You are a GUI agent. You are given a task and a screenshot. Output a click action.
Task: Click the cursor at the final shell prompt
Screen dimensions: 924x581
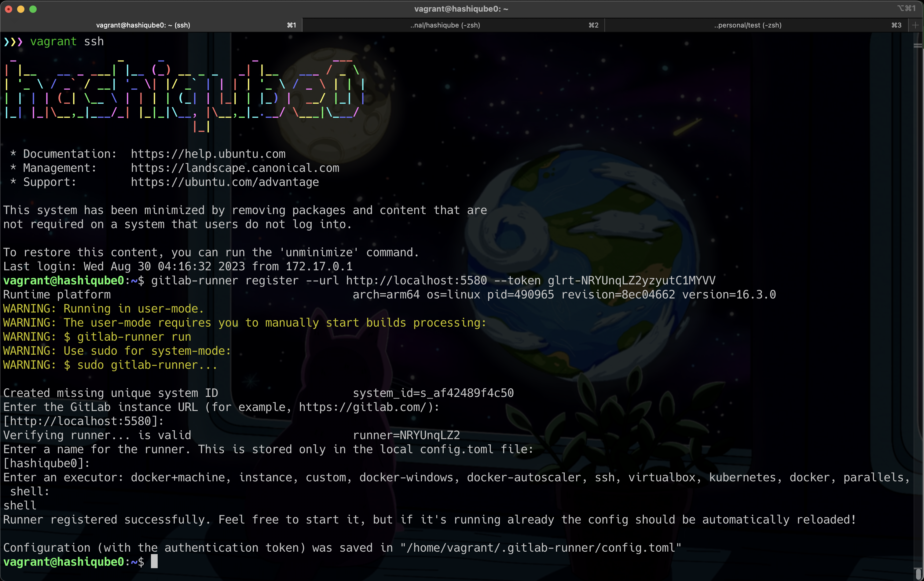click(154, 561)
